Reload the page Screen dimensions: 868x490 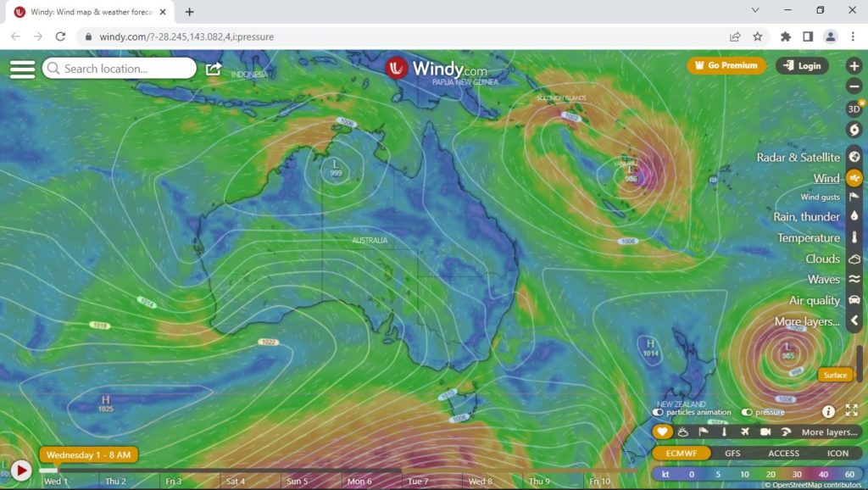click(60, 36)
